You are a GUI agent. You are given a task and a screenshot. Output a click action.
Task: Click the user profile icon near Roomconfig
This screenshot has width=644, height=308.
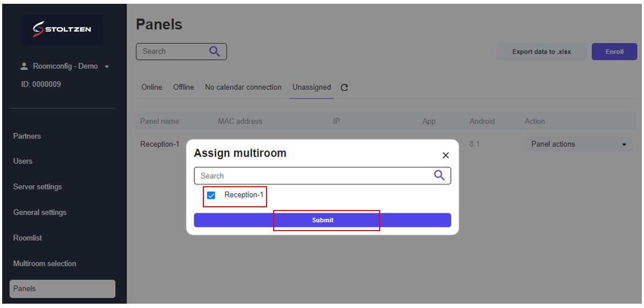tap(24, 66)
